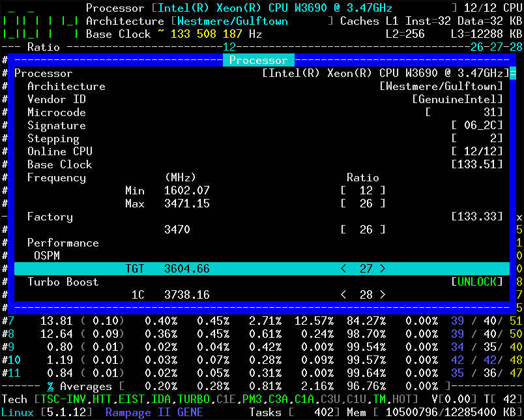Viewport: 524px width, 420px height.
Task: Click the Factory value 133.33
Action: [x=477, y=217]
